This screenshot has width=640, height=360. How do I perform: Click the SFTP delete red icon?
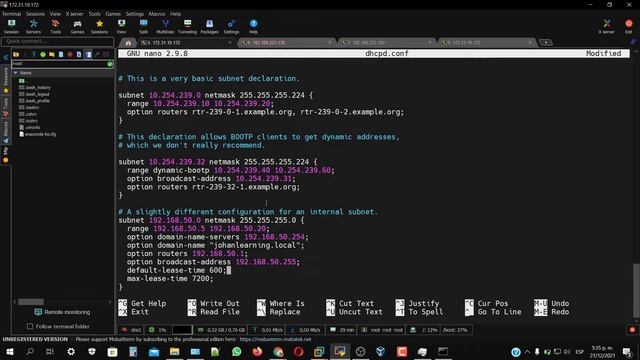70,54
